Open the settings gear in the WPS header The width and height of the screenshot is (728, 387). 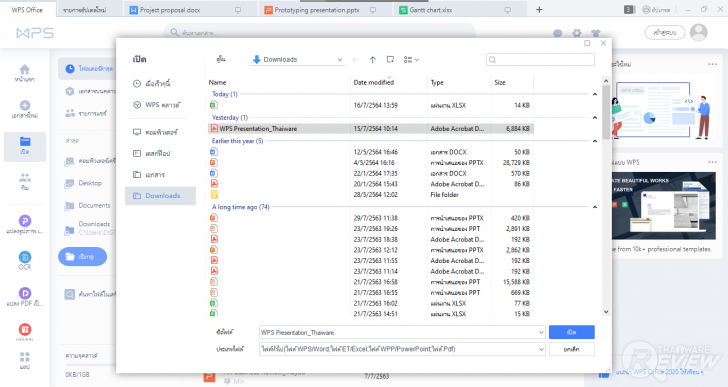click(x=577, y=33)
